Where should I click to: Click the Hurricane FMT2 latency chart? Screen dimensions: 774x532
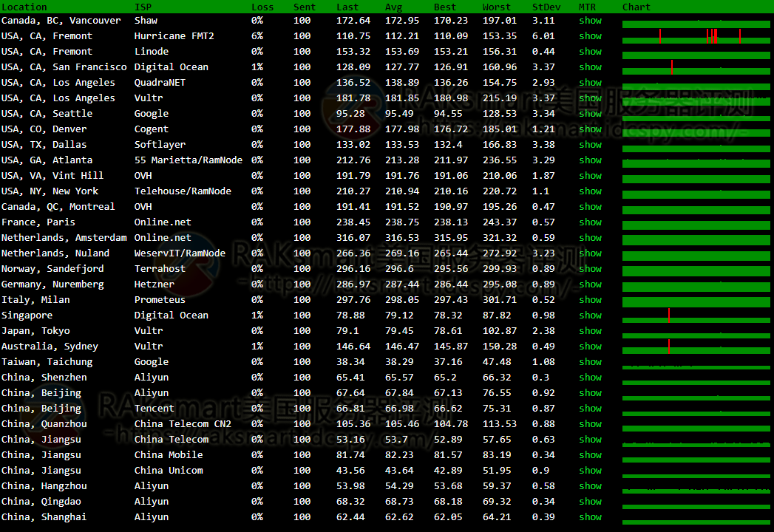pyautogui.click(x=696, y=36)
